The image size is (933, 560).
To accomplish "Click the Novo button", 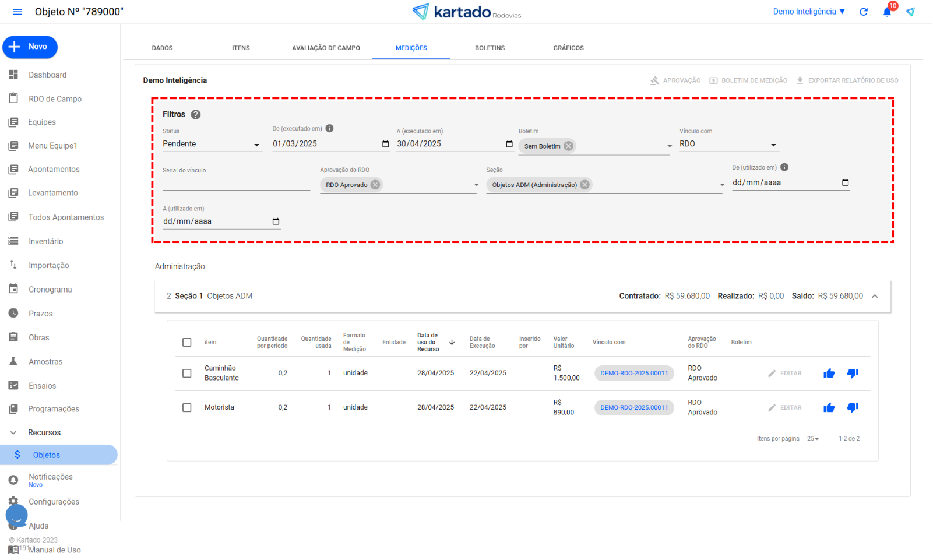I will tap(30, 47).
